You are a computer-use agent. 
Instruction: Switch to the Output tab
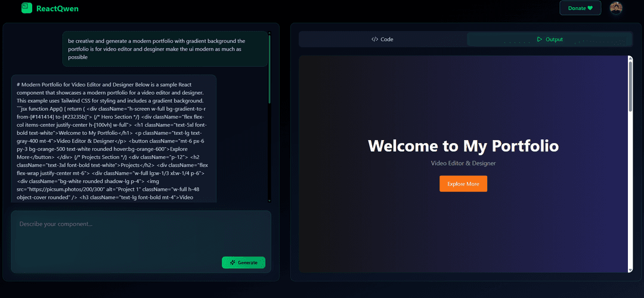tap(549, 39)
